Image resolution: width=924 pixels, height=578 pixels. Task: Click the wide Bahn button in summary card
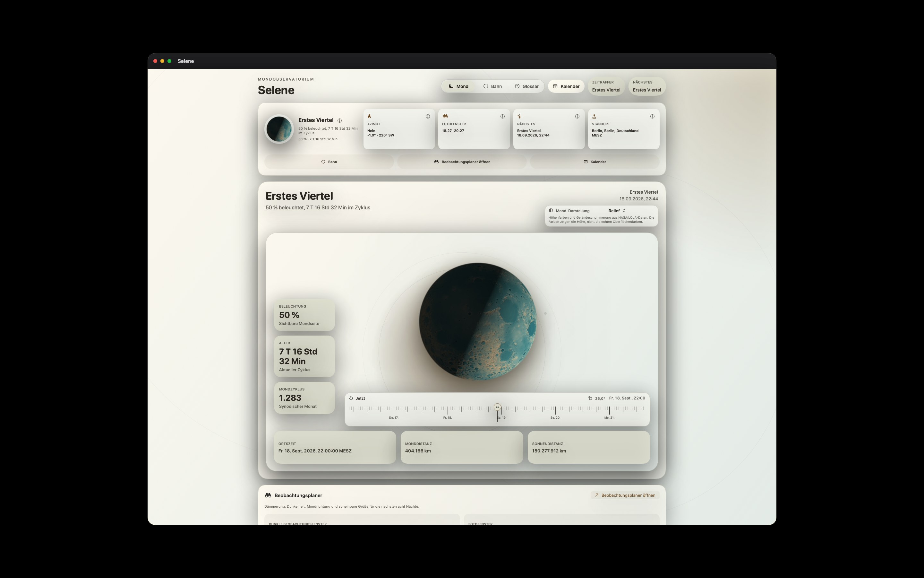pyautogui.click(x=329, y=162)
